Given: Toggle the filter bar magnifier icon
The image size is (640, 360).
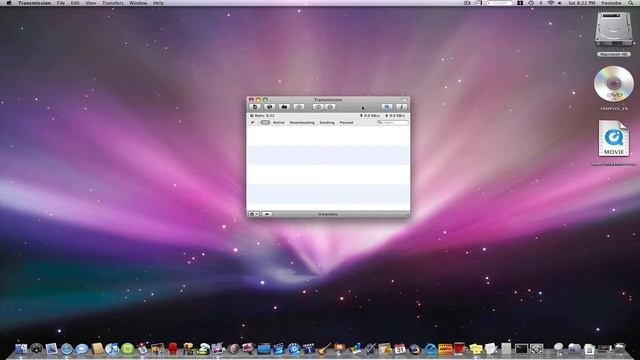Looking at the screenshot, I should coord(387,107).
